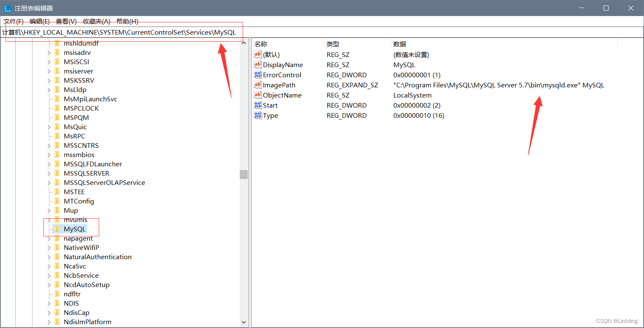
Task: Click the registry path address bar
Action: click(x=322, y=32)
